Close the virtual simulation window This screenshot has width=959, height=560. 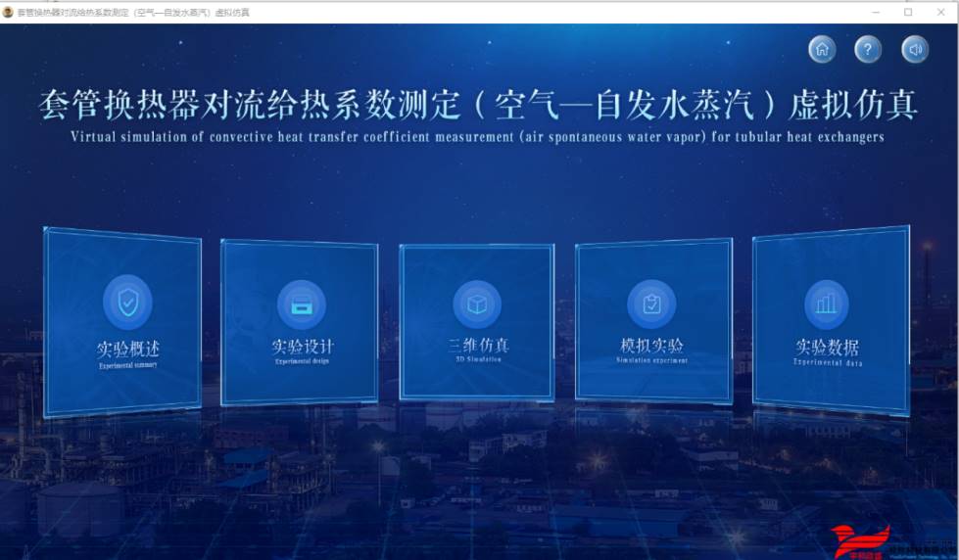point(941,12)
